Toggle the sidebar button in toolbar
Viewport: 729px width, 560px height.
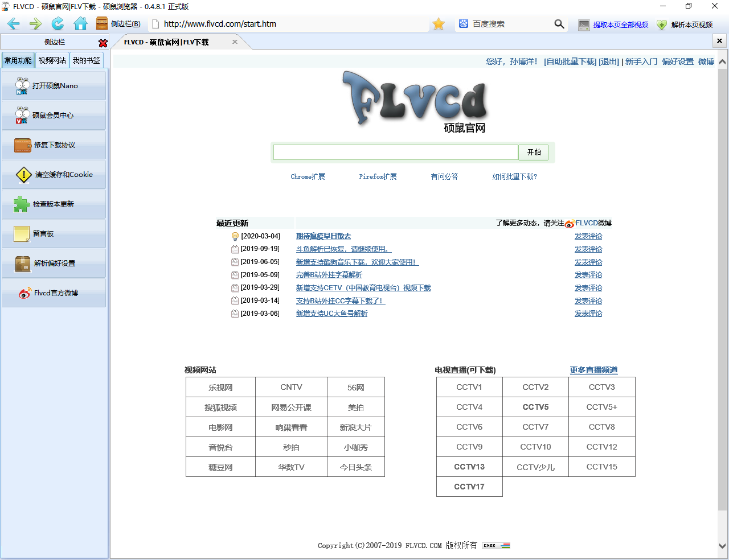[x=118, y=24]
